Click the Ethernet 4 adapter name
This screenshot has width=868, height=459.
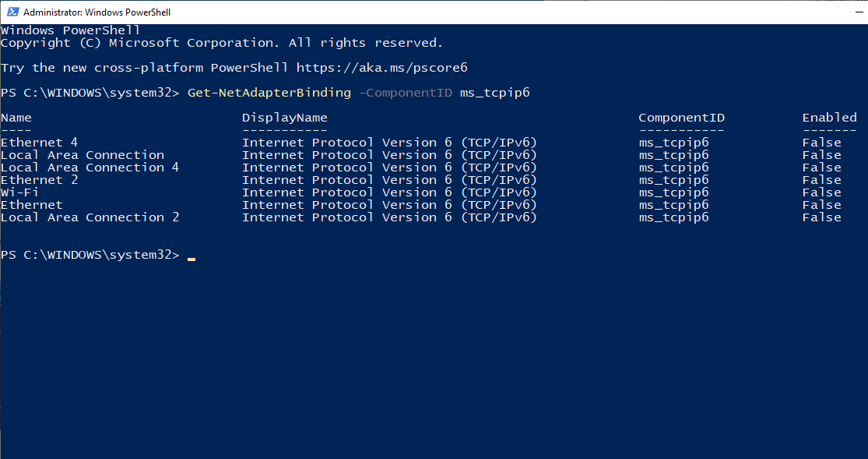[39, 143]
